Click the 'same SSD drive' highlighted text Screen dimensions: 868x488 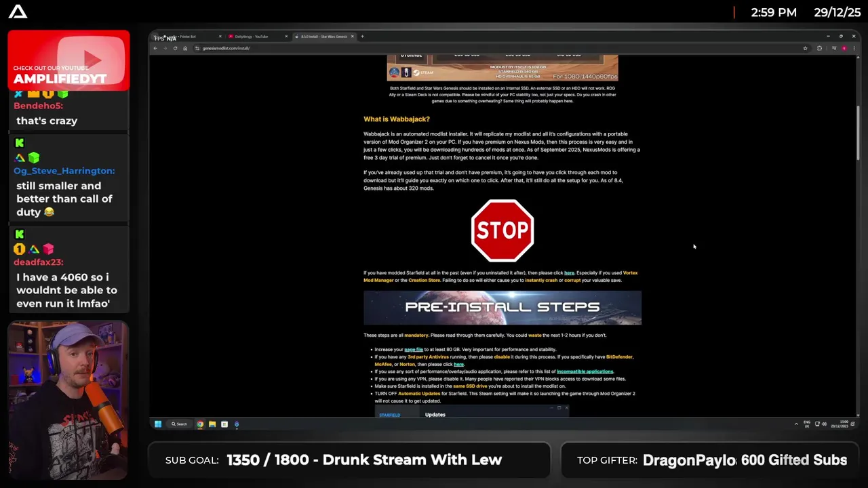tap(470, 386)
